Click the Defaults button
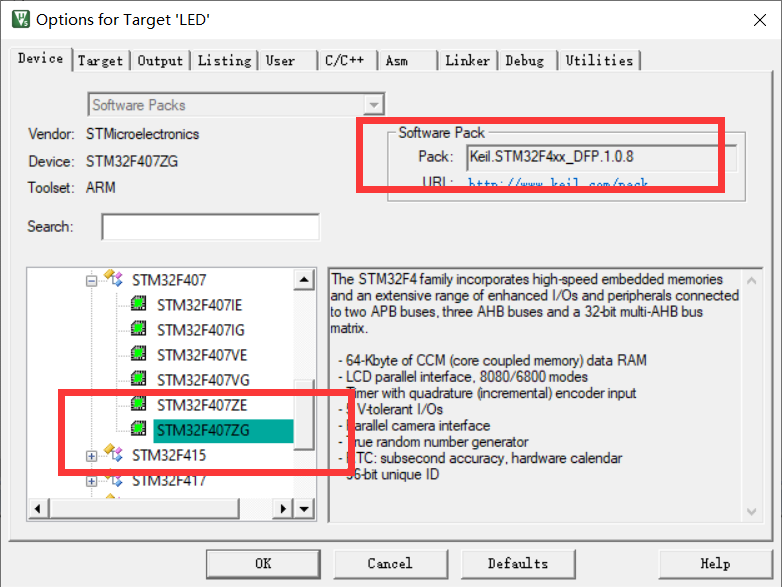782x587 pixels. (x=518, y=564)
